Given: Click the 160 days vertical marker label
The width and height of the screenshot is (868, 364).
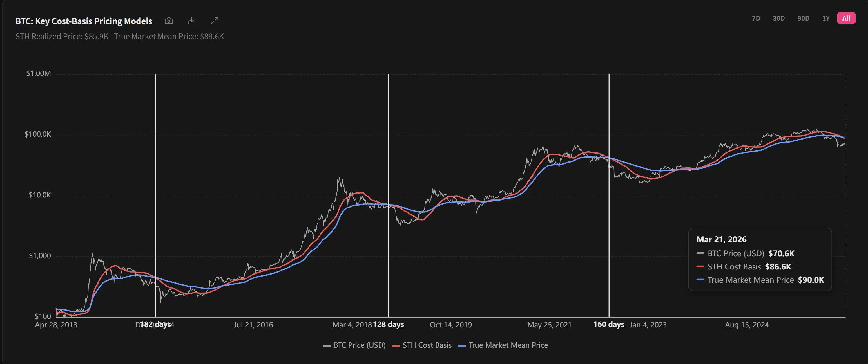Looking at the screenshot, I should (608, 324).
